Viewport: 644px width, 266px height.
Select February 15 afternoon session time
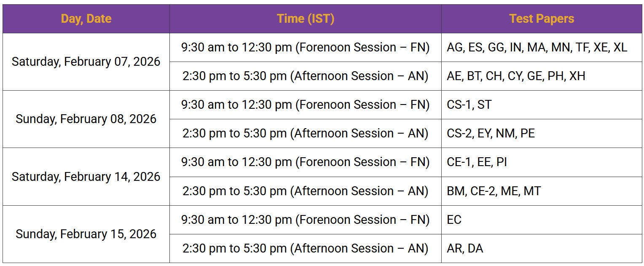(x=305, y=248)
